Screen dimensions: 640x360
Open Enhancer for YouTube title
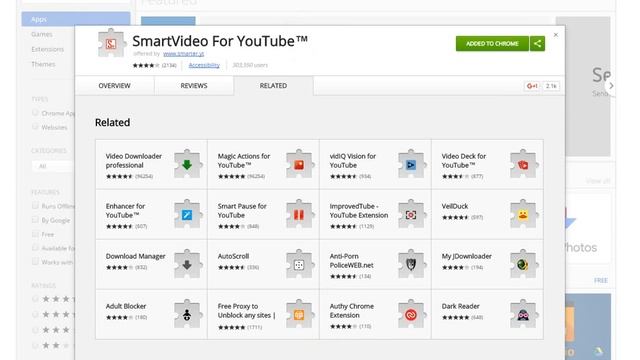125,211
